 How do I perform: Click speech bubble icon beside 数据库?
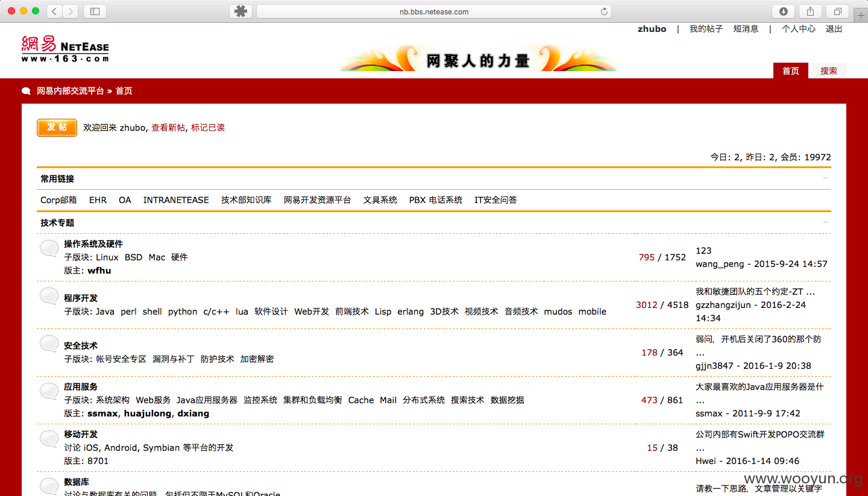49,486
